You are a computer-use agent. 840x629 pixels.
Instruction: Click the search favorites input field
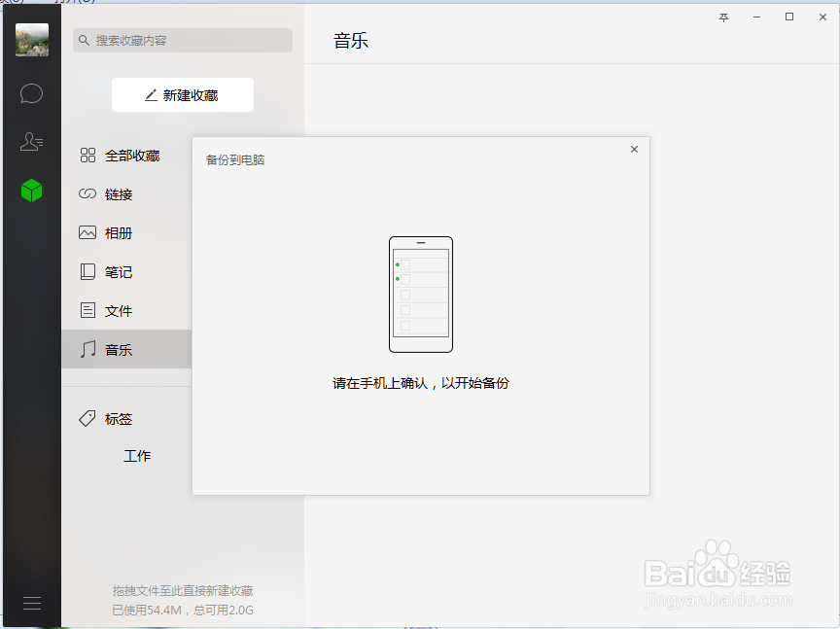point(182,40)
